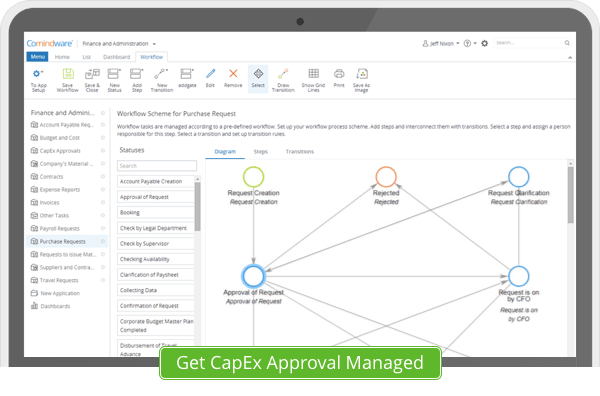Screen dimensions: 600x396
Task: Collapse the ribbon using the top-right chevron
Action: [x=570, y=57]
